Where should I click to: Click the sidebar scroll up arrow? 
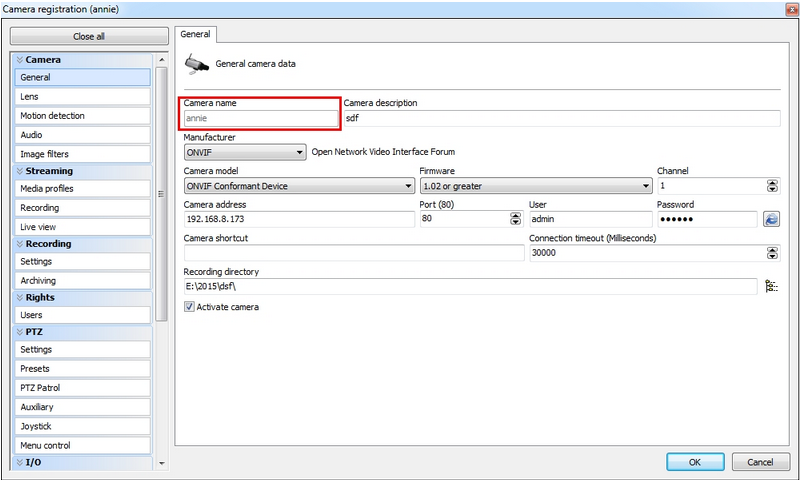[162, 60]
